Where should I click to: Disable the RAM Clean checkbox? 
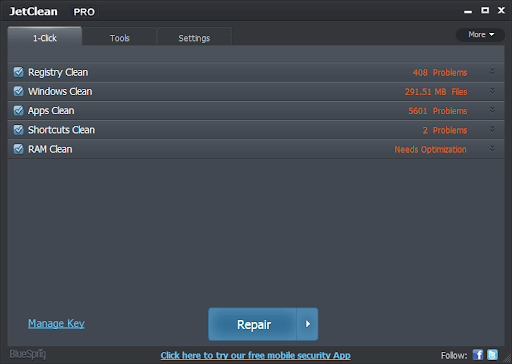click(x=19, y=149)
